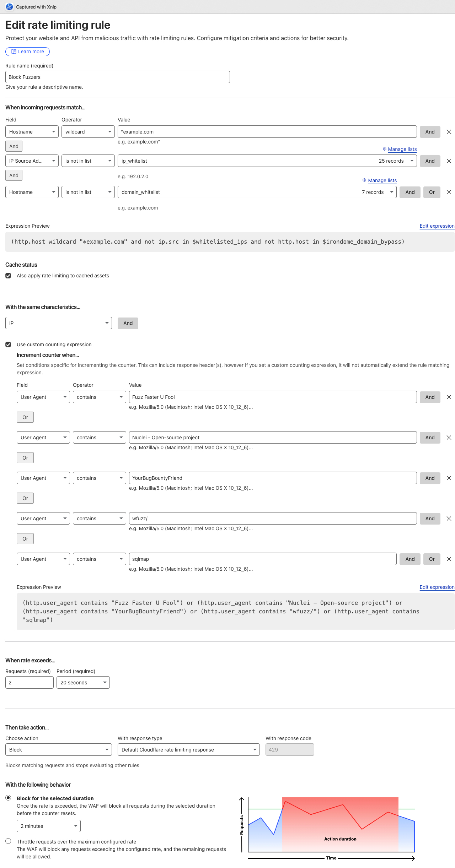Viewport: 455px width, 868px height.
Task: Expand the Choose action dropdown set to Block
Action: pyautogui.click(x=58, y=750)
